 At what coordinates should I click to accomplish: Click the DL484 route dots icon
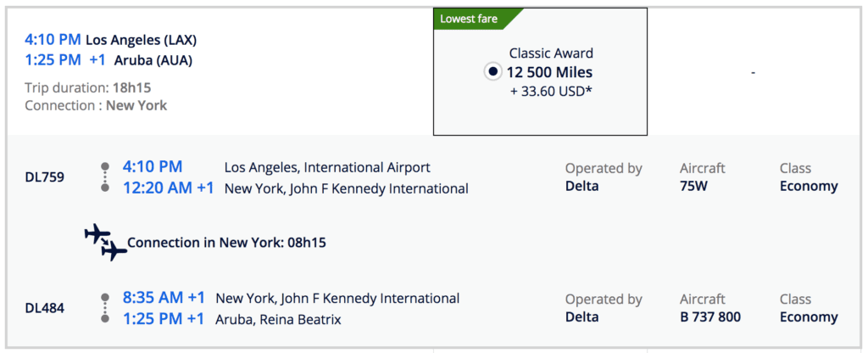(105, 308)
